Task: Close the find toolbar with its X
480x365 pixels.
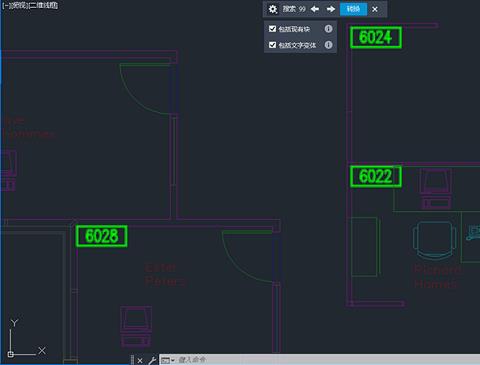Action: 375,9
